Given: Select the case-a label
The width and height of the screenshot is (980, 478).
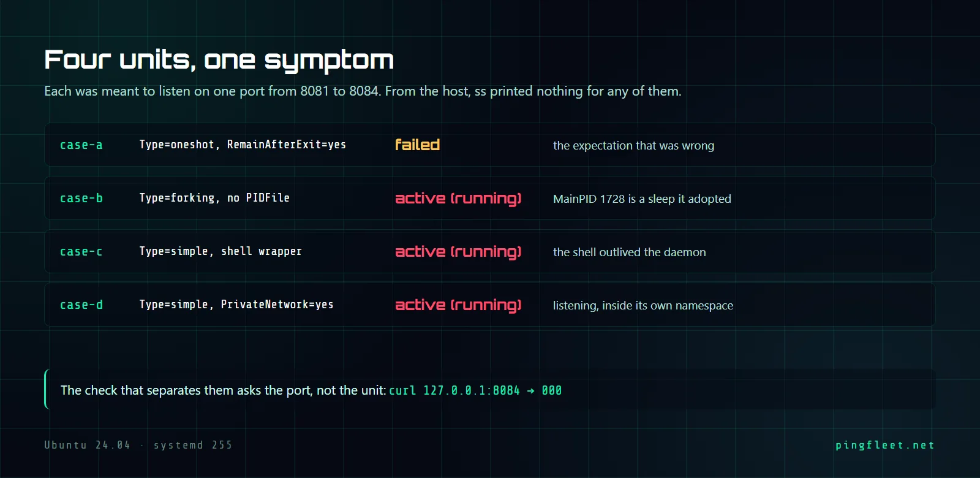Looking at the screenshot, I should tap(81, 145).
